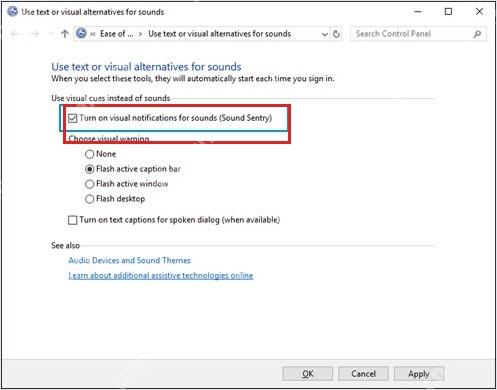Close the window
The width and height of the screenshot is (497, 390).
(x=479, y=12)
